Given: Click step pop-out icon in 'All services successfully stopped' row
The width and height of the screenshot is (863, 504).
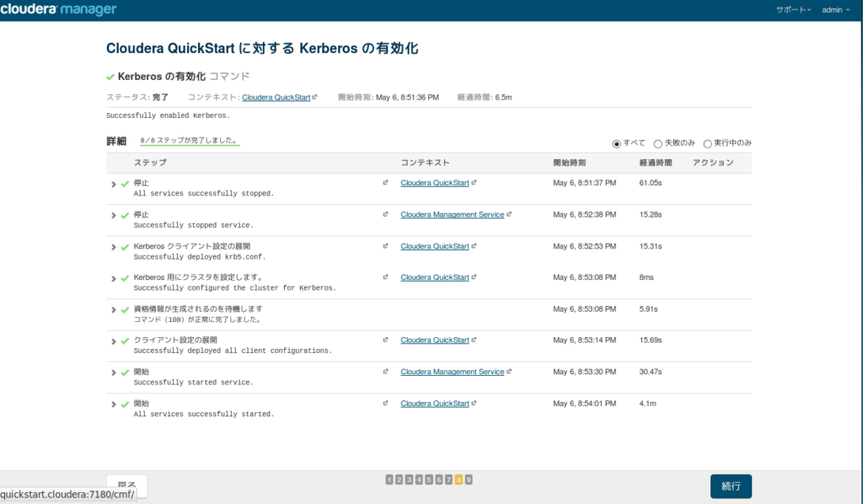Looking at the screenshot, I should [385, 183].
